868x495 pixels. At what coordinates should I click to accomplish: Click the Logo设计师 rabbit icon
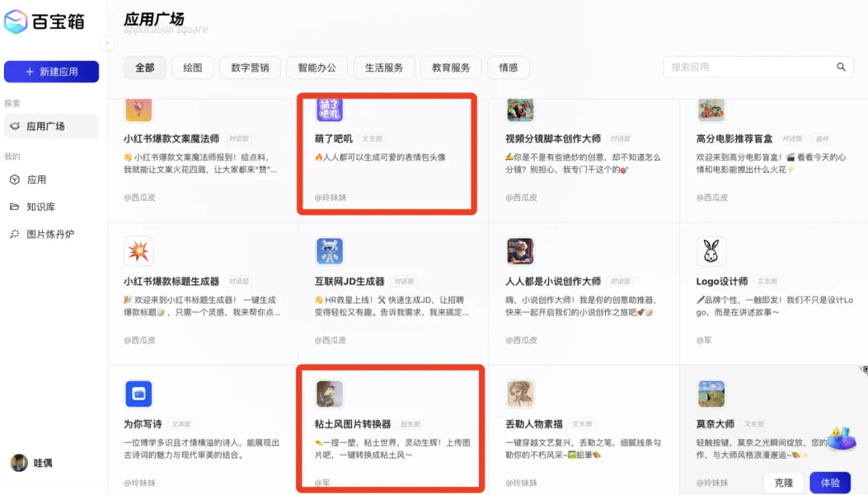(x=710, y=252)
